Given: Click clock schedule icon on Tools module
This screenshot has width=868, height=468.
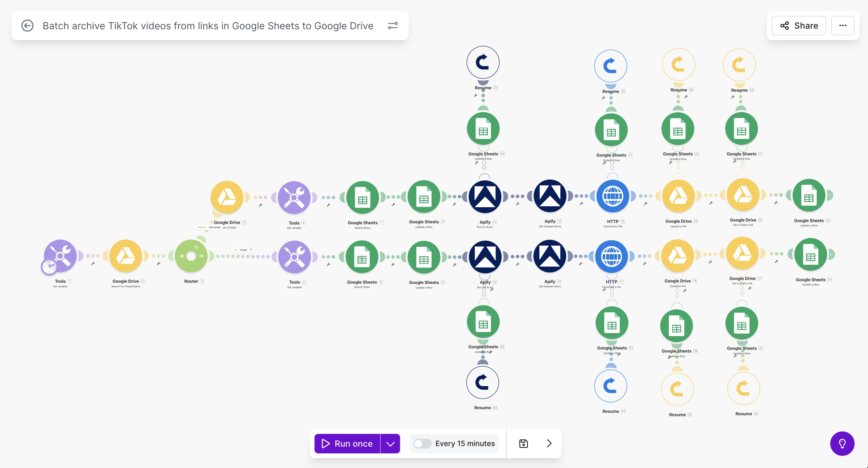Looking at the screenshot, I should click(x=49, y=267).
